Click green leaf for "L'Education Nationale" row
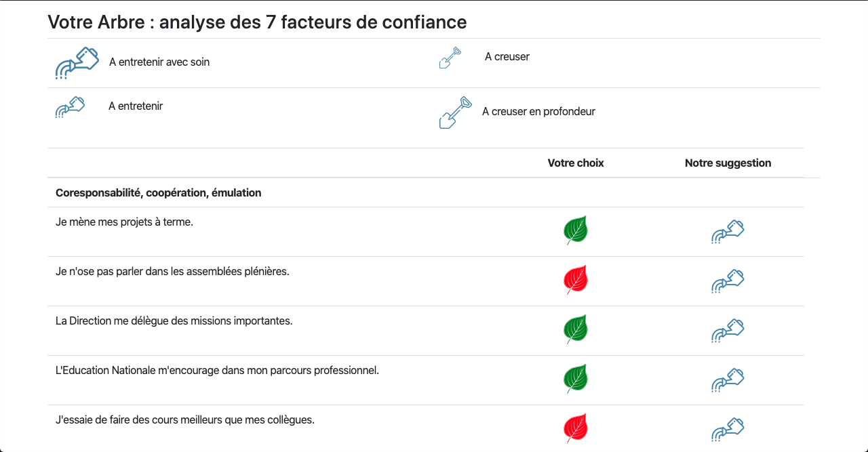Viewport: 868px width, 452px height. [x=576, y=379]
